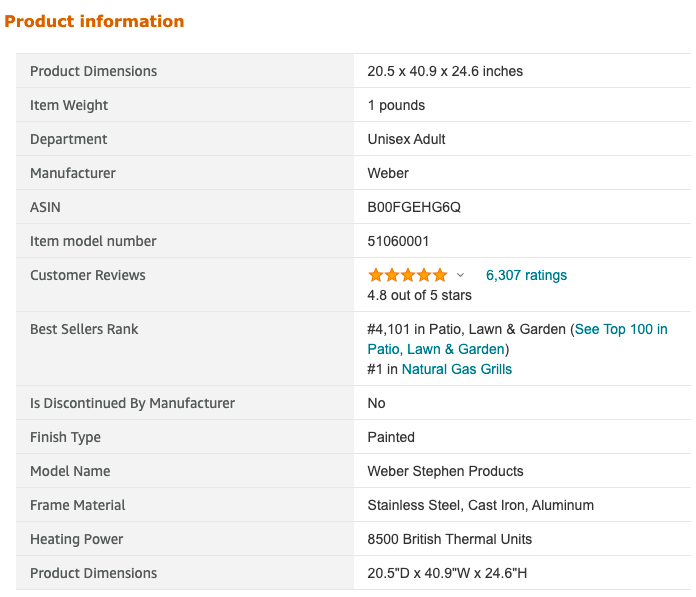This screenshot has height=597, width=696.
Task: Click the Model Name value Weber Stephen Products
Action: [x=445, y=471]
